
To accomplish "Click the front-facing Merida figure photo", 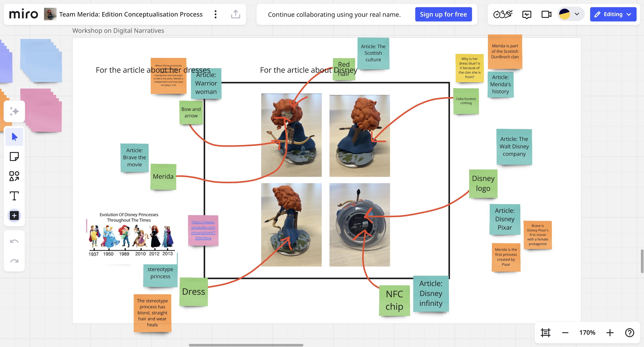I will pyautogui.click(x=291, y=135).
